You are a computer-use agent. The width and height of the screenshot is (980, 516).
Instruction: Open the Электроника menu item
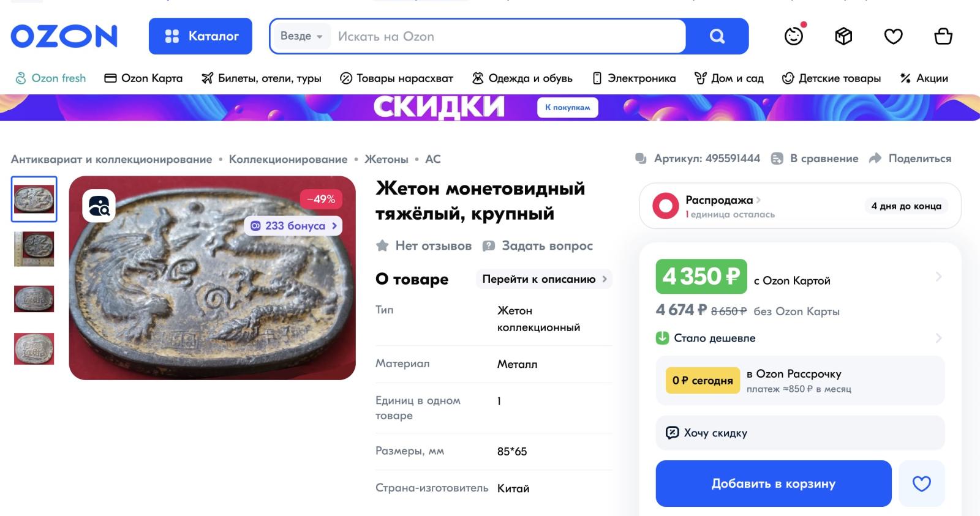634,78
